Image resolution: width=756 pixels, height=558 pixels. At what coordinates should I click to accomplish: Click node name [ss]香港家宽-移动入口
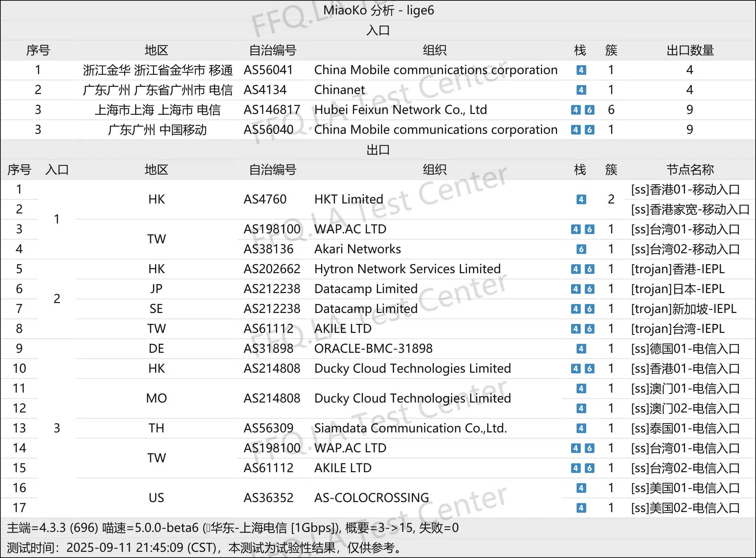coord(690,209)
